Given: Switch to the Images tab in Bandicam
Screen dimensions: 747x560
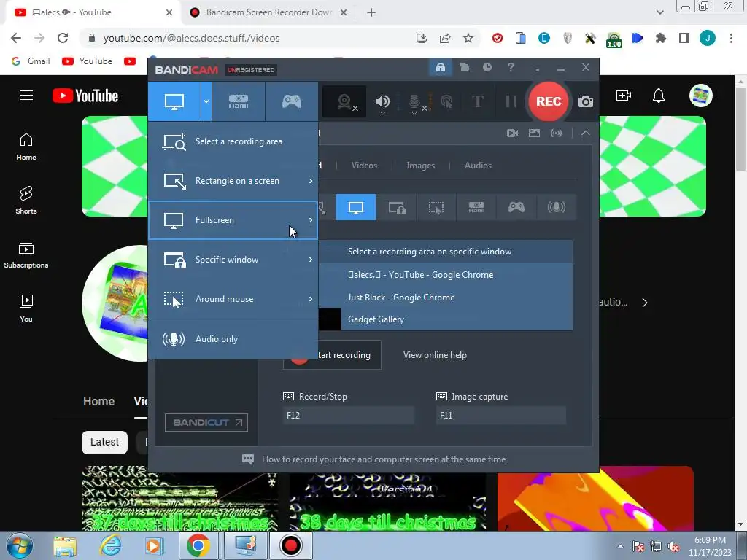Looking at the screenshot, I should 420,166.
